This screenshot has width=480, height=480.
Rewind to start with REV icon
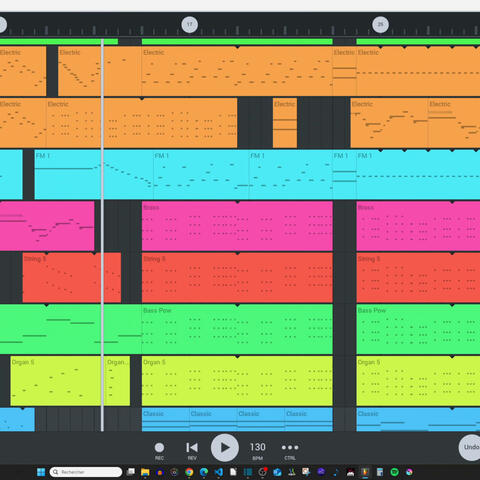click(192, 447)
